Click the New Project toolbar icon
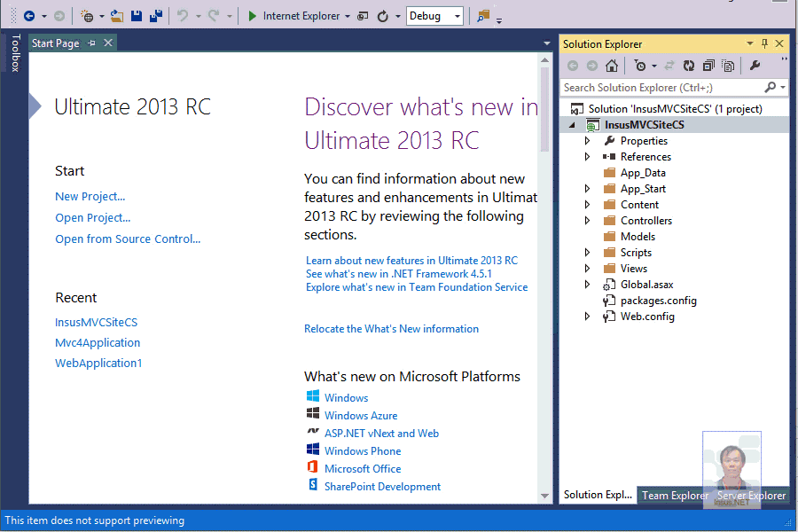Image resolution: width=798 pixels, height=532 pixels. 87,16
